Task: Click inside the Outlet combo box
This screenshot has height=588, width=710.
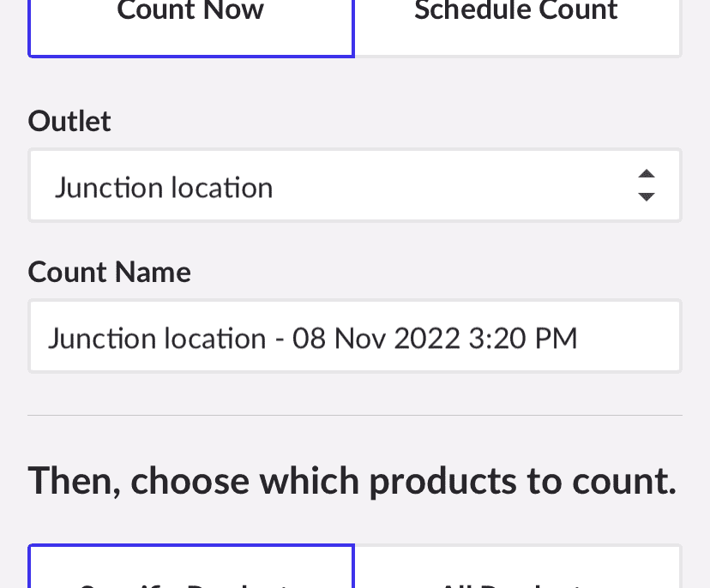Action: (343, 185)
